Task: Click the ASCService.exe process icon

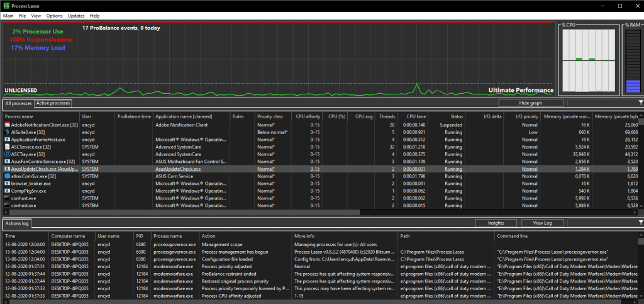Action: [x=7, y=147]
